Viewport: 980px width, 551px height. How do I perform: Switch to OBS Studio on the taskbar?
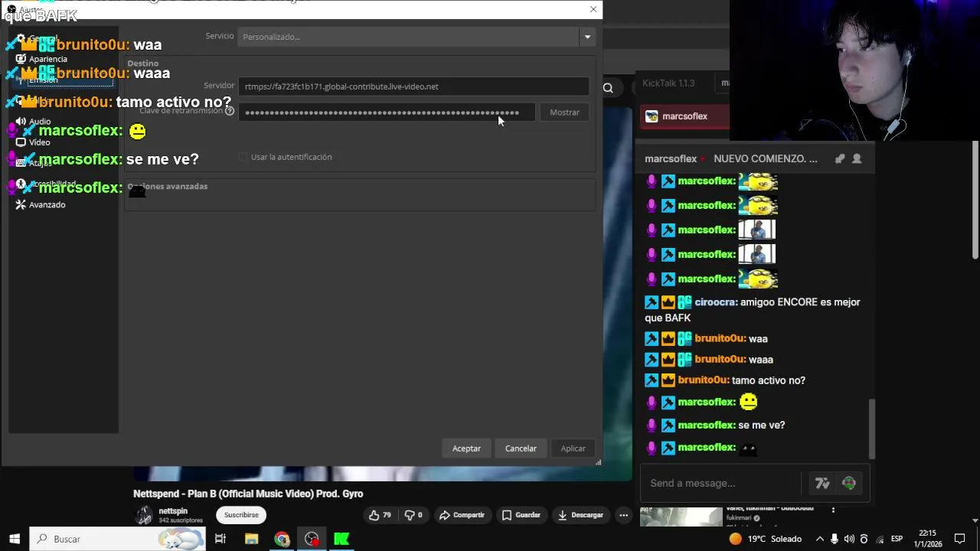312,539
